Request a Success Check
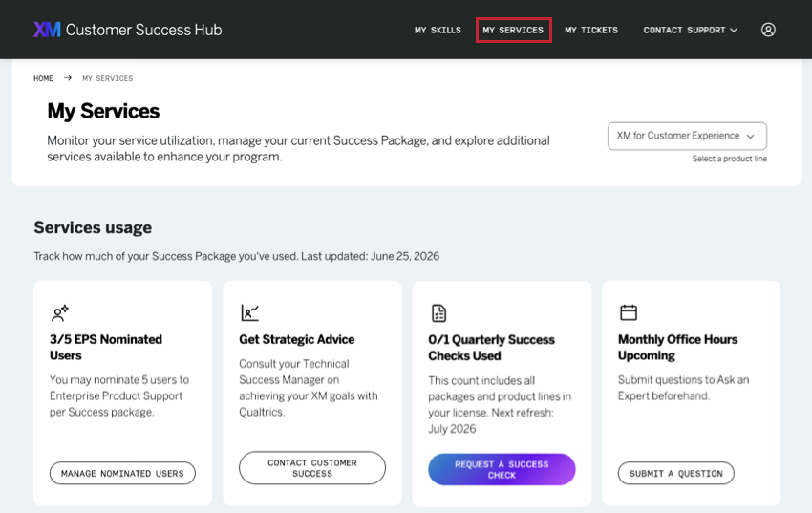This screenshot has width=812, height=513. pyautogui.click(x=502, y=469)
